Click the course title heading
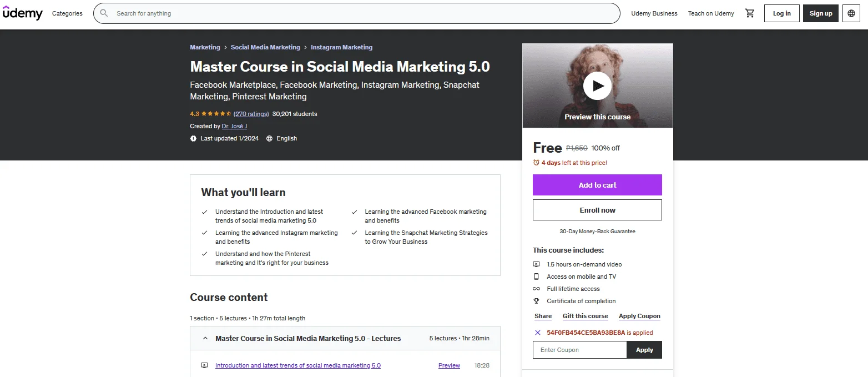This screenshot has width=868, height=377. (340, 67)
